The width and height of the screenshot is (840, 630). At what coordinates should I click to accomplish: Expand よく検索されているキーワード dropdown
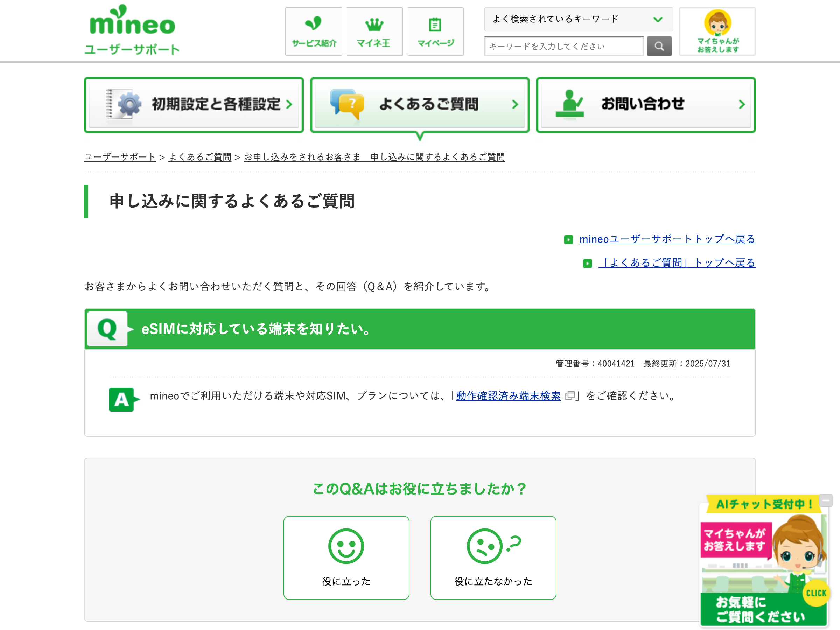click(578, 19)
